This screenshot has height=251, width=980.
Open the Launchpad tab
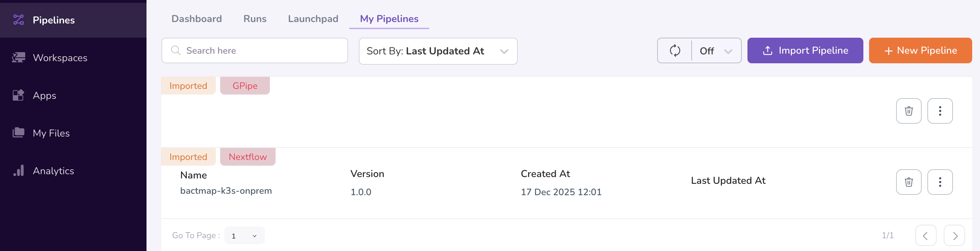tap(313, 18)
